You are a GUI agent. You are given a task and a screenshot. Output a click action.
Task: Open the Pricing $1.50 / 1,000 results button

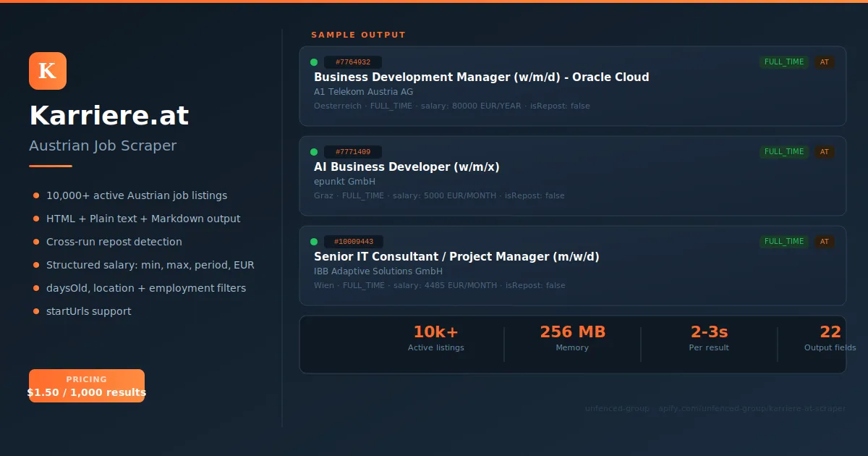click(87, 386)
